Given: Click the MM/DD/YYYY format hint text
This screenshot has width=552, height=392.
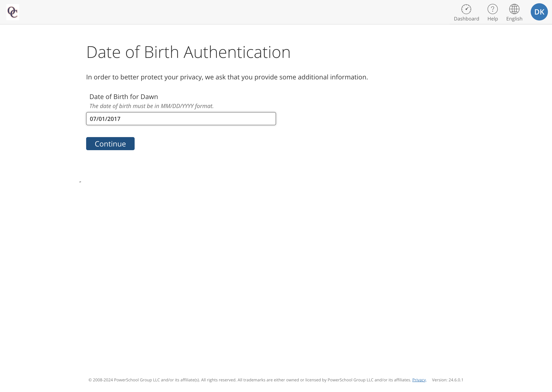Looking at the screenshot, I should (x=151, y=106).
